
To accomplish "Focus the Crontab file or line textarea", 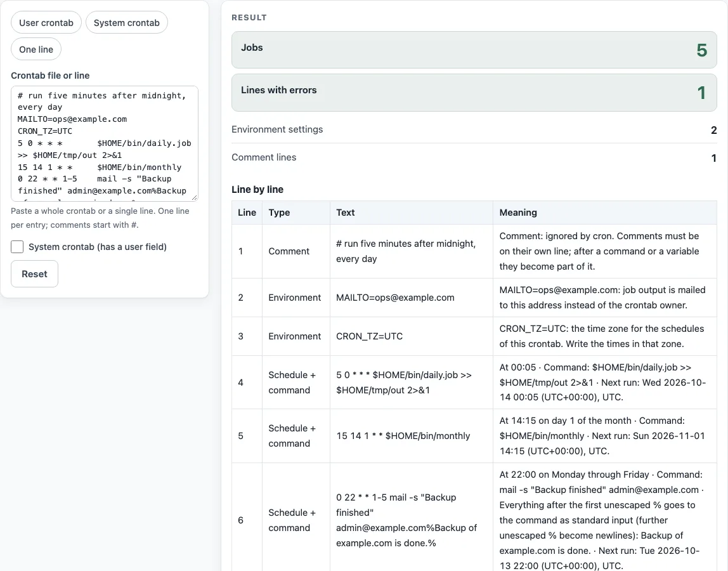I will click(x=105, y=143).
